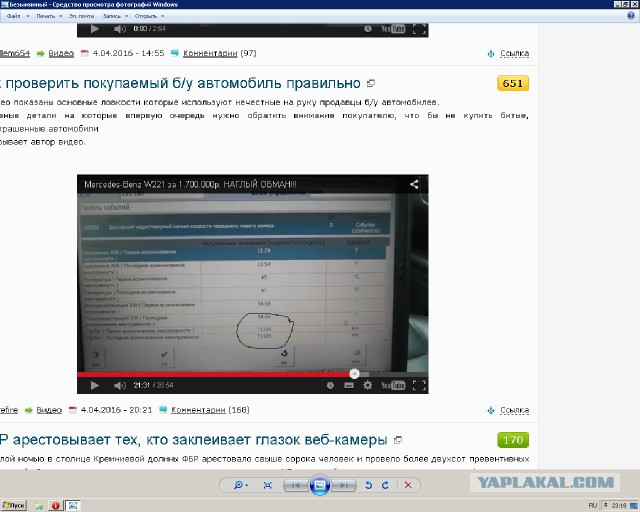Go to the previous photo in viewer
Screen dimensions: 640x512
[x=296, y=485]
